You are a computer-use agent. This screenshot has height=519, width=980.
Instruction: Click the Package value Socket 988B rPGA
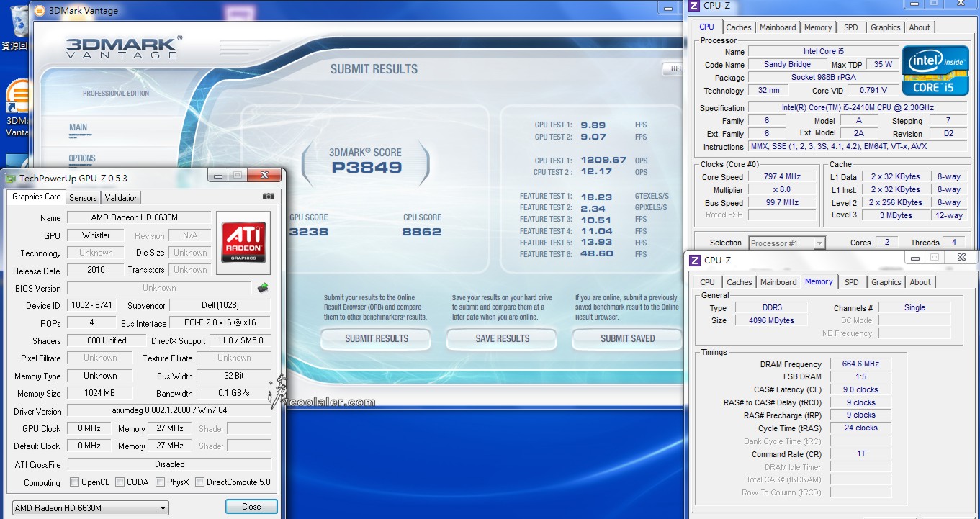click(824, 77)
